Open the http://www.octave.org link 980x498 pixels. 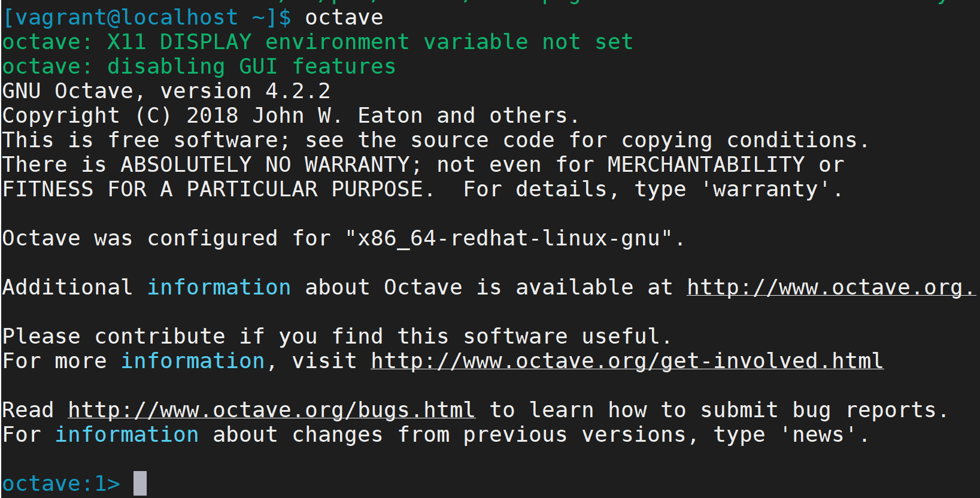pos(831,287)
